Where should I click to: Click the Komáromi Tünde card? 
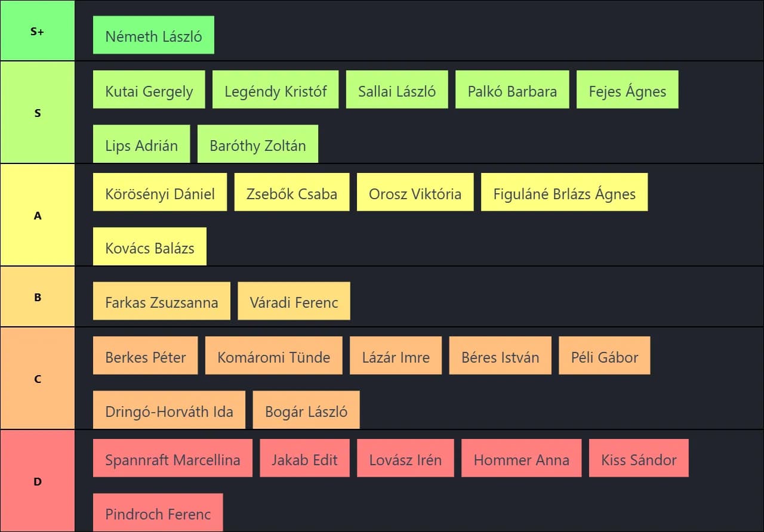273,356
